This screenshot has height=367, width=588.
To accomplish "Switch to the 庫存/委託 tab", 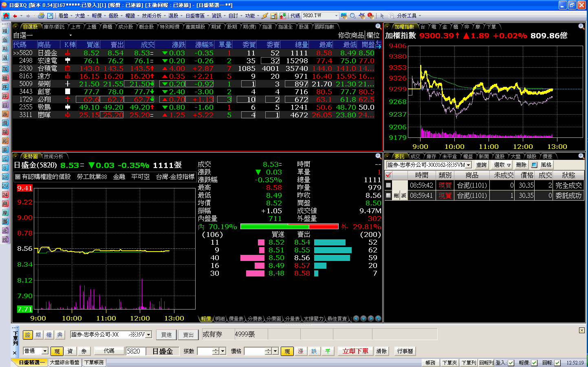I will pyautogui.click(x=54, y=27).
